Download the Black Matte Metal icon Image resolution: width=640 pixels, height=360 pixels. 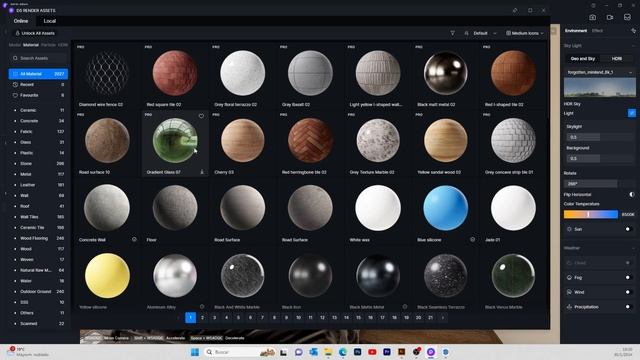pyautogui.click(x=404, y=307)
